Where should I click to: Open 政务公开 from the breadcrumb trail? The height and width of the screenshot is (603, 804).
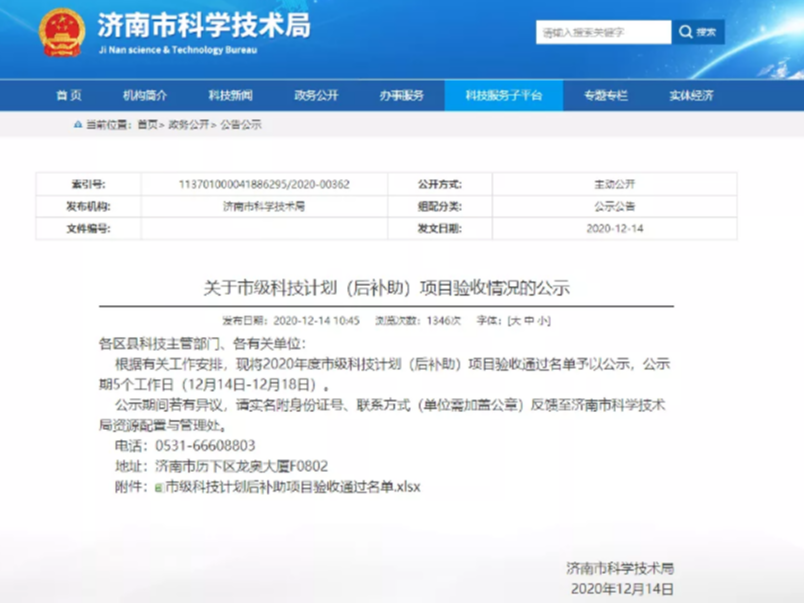tap(190, 124)
